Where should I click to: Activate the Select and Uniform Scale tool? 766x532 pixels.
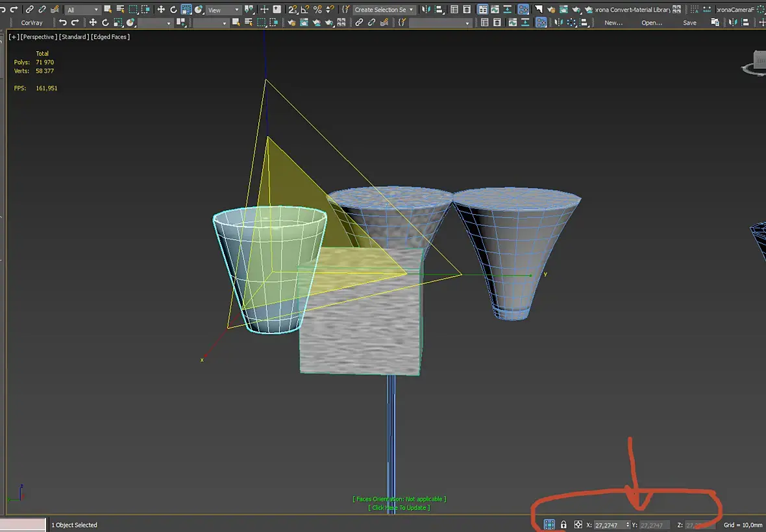coord(186,10)
